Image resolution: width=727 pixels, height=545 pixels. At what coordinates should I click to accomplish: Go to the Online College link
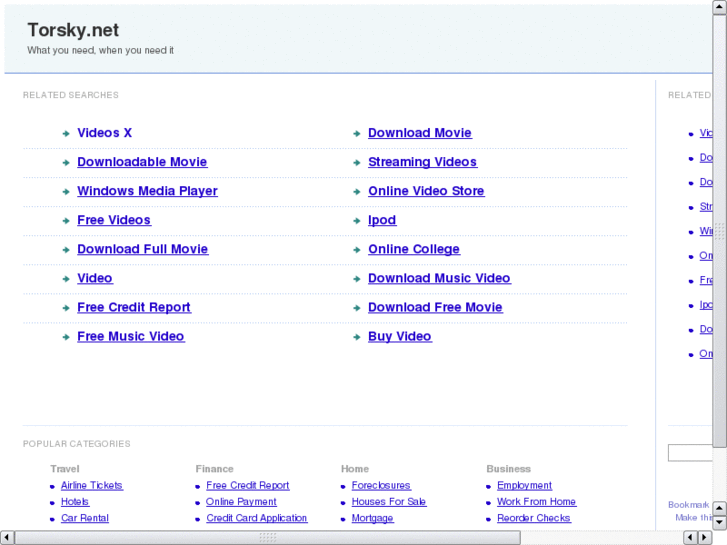coord(413,249)
